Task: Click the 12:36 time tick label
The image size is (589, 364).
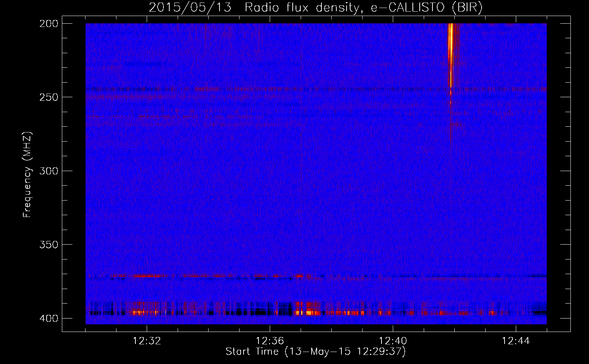Action: [x=270, y=341]
